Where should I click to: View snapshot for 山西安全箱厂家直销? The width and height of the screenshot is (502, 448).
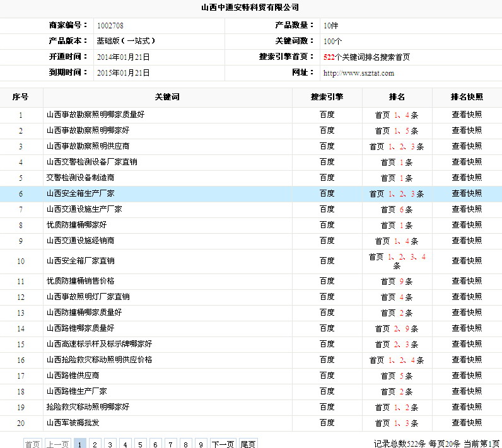467,261
